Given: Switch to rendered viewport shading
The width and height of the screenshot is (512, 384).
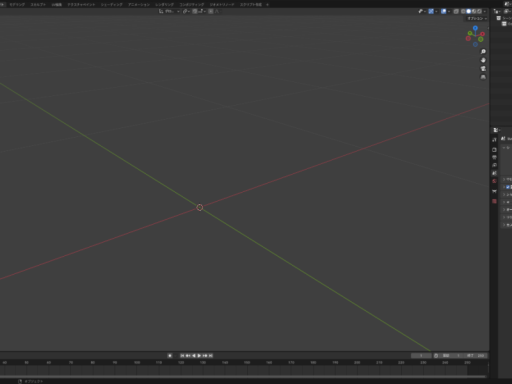Looking at the screenshot, I should coord(479,11).
